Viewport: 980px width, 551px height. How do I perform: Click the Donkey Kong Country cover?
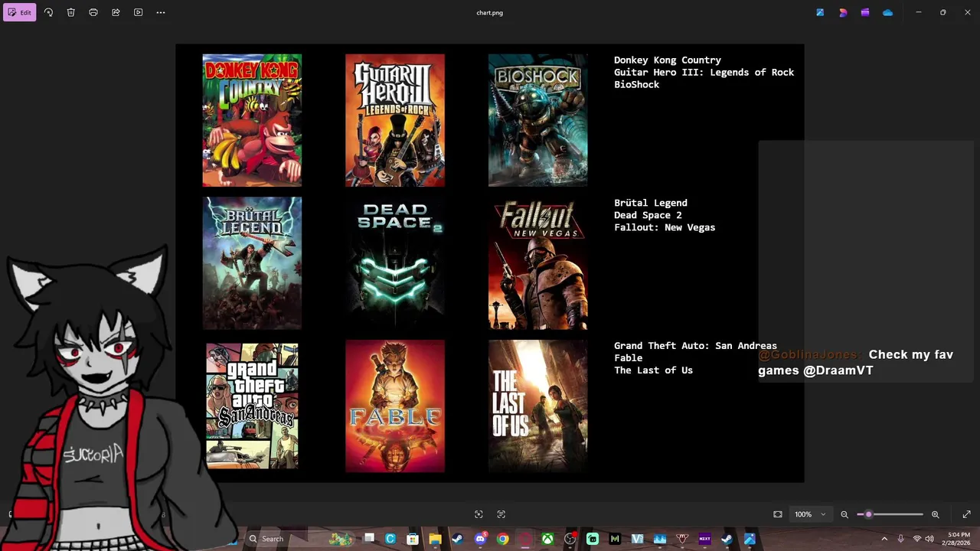coord(252,120)
